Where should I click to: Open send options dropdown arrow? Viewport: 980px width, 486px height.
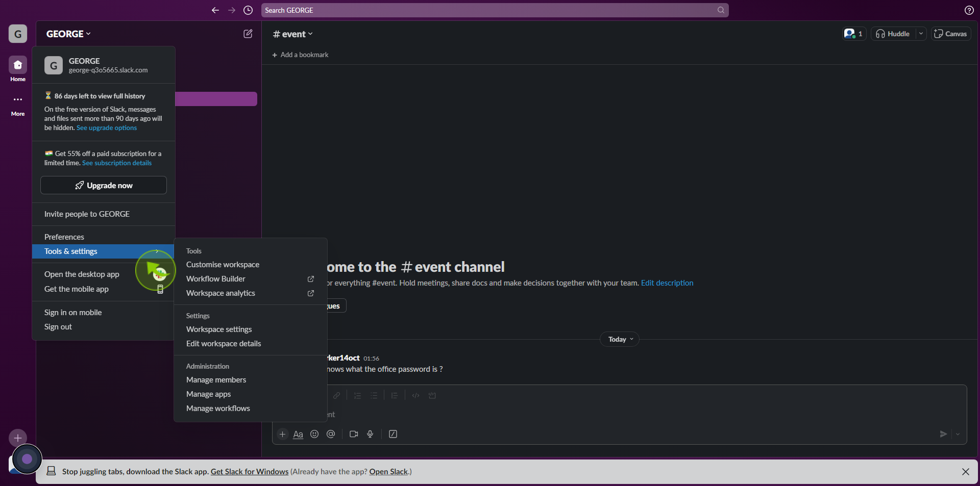coord(958,434)
